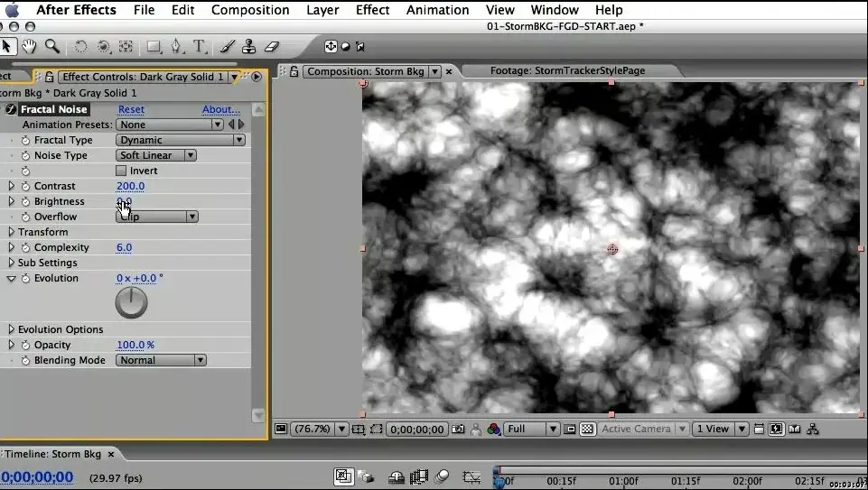The height and width of the screenshot is (490, 868).
Task: Click the Reset link for Fractal Noise
Action: (x=131, y=109)
